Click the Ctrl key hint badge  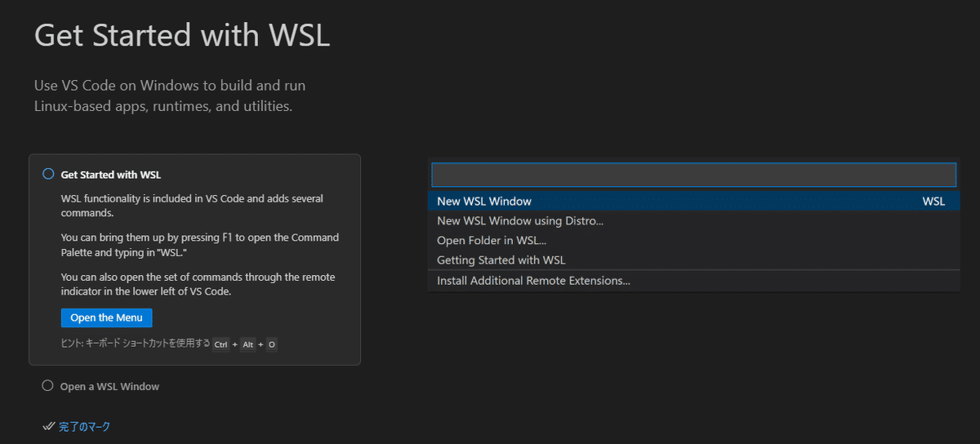click(x=221, y=344)
